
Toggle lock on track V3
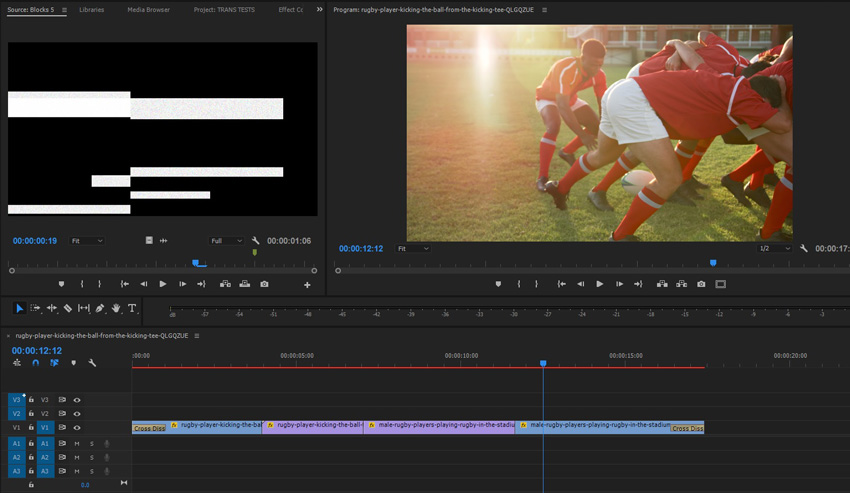coord(31,400)
